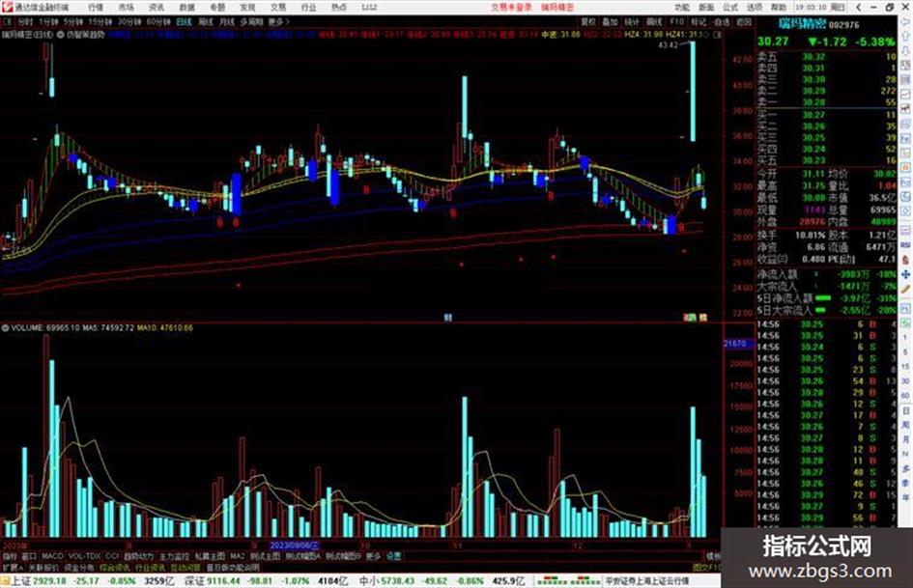Switch to the 主力监控 indicator tab

pos(174,556)
